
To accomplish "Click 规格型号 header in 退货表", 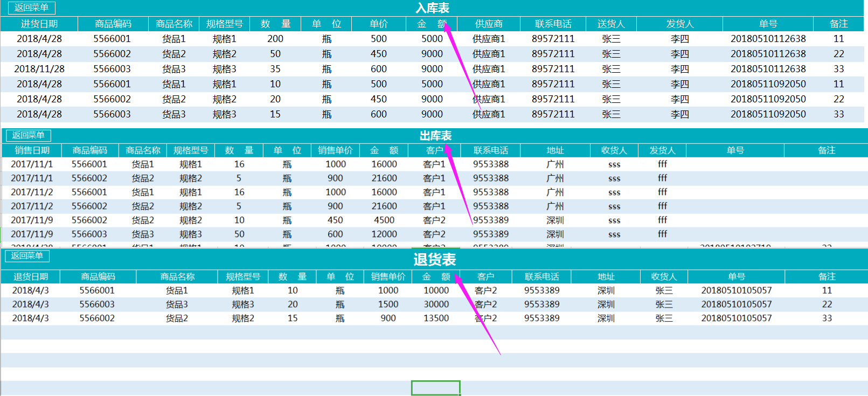I will pyautogui.click(x=243, y=276).
